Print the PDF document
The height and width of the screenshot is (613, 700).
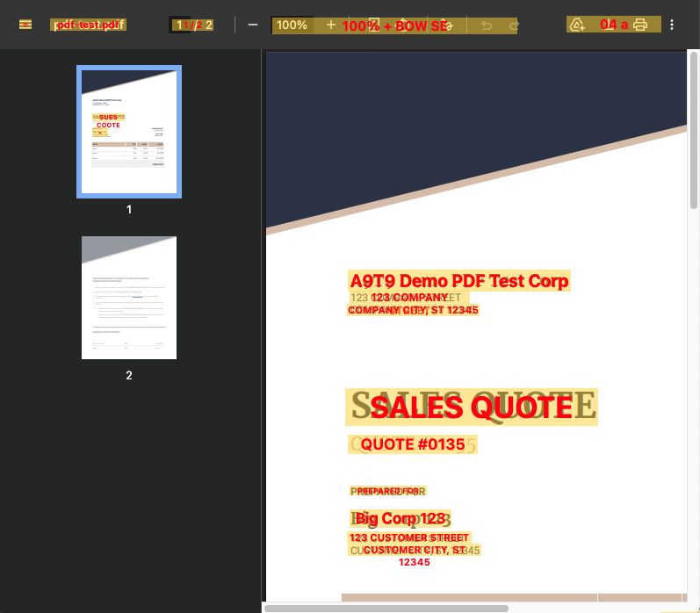tap(641, 25)
